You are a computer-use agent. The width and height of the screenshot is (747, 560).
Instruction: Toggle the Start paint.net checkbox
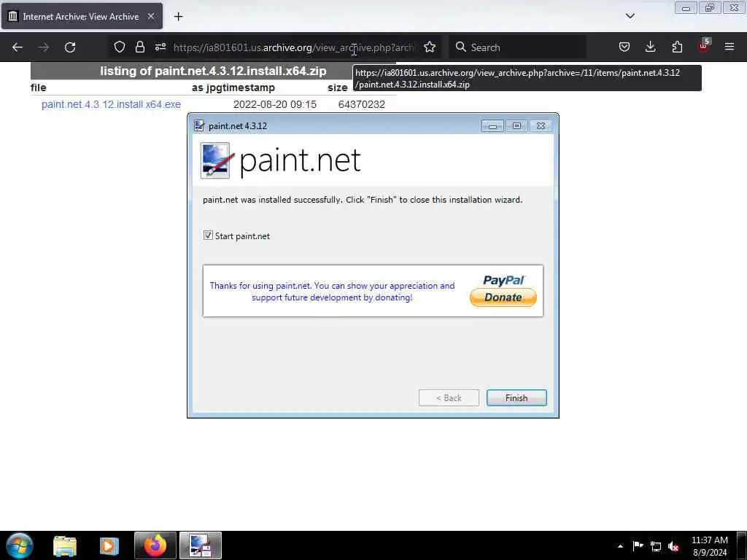208,236
